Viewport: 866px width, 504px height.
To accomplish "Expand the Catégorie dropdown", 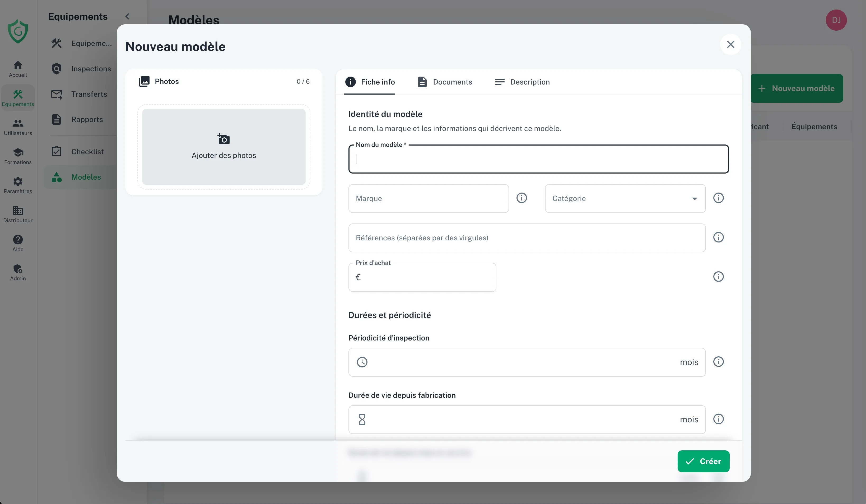I will (625, 199).
